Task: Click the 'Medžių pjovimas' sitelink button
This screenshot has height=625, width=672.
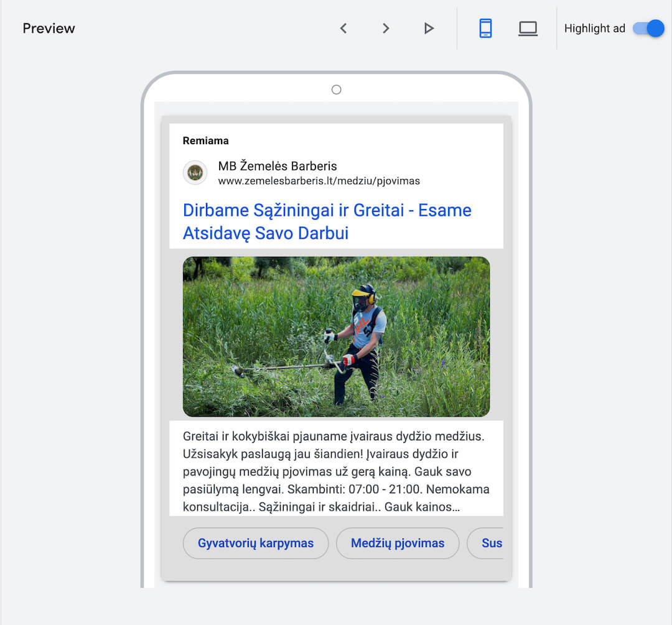Action: [398, 543]
